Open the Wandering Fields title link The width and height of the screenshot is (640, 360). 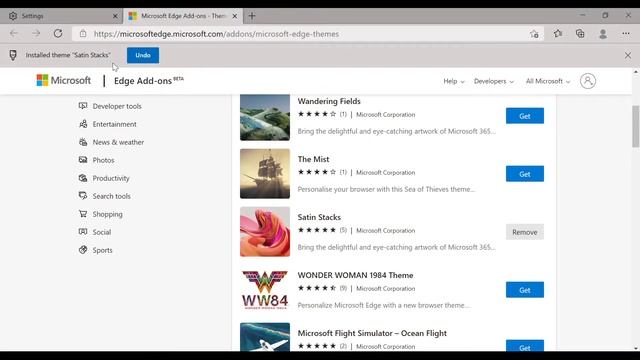coord(329,101)
